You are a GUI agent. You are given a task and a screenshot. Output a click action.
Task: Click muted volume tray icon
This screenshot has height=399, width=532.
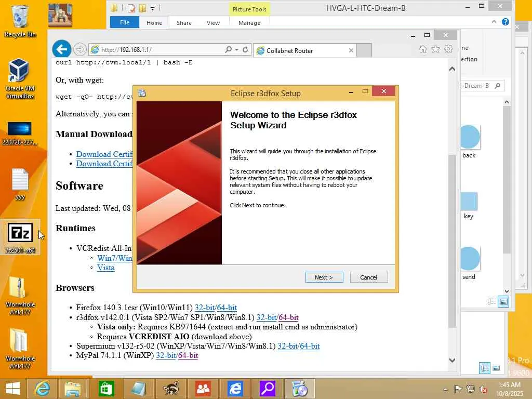coord(483,389)
